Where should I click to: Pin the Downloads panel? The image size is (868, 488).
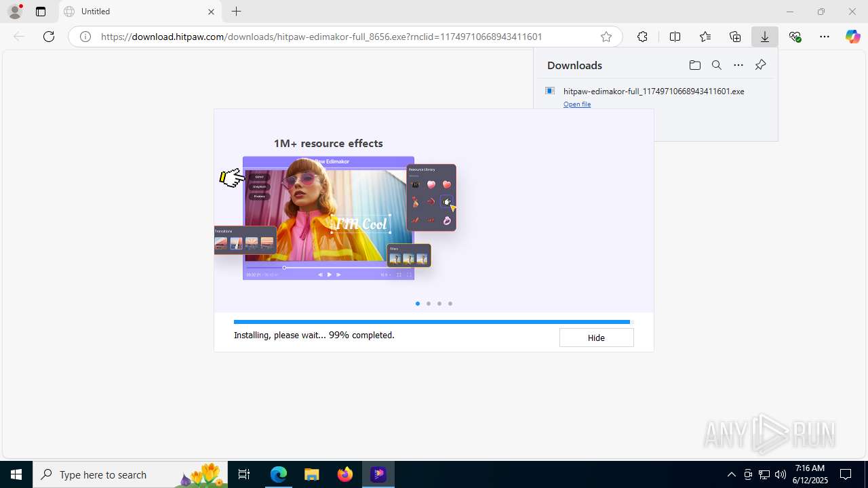[760, 65]
